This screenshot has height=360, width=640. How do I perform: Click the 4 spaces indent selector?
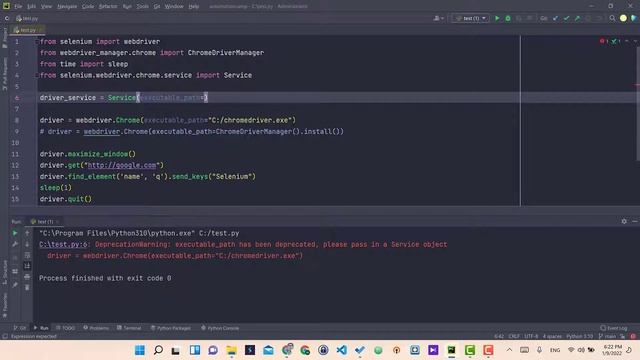[x=552, y=336]
